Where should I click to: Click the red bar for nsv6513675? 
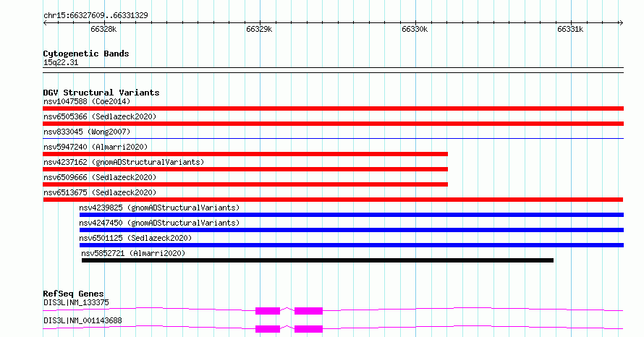point(333,200)
